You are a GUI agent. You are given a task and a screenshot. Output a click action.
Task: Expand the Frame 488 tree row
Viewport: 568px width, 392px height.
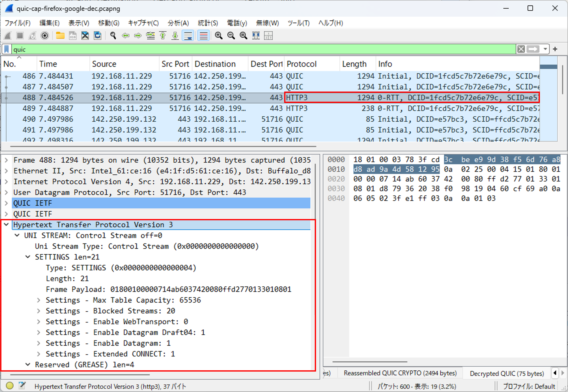coord(6,160)
